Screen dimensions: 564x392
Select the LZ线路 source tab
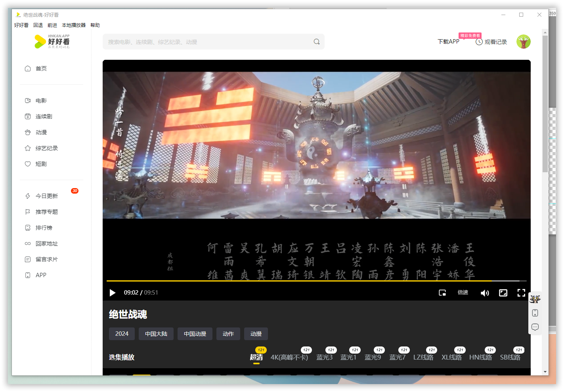click(423, 357)
